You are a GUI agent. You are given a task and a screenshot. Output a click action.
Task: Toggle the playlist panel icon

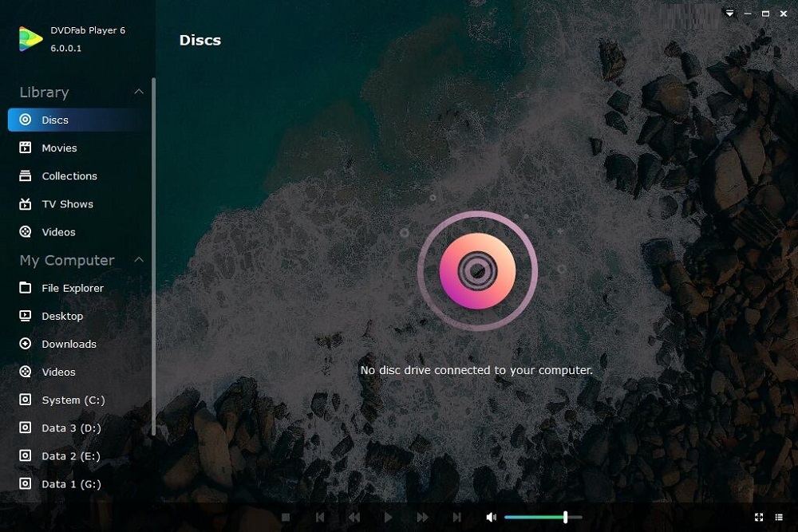pyautogui.click(x=779, y=518)
